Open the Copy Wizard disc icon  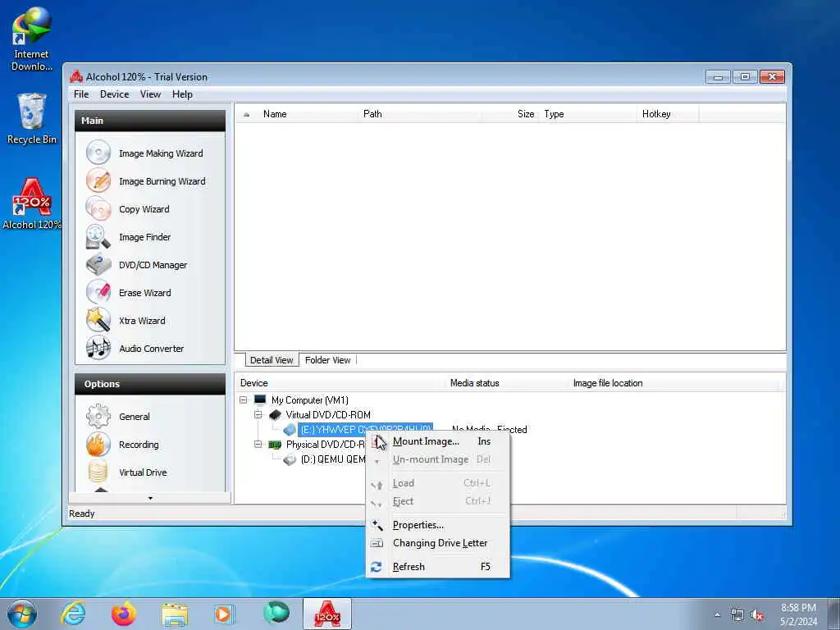[98, 208]
